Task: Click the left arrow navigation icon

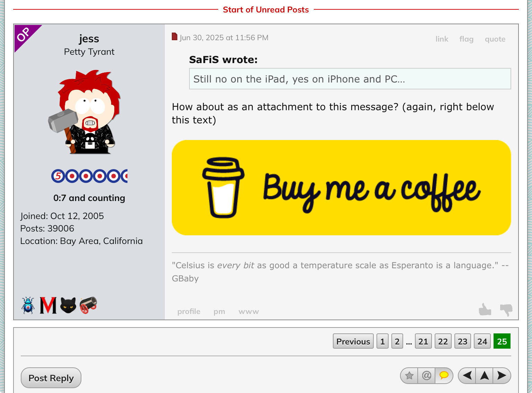Action: point(467,376)
